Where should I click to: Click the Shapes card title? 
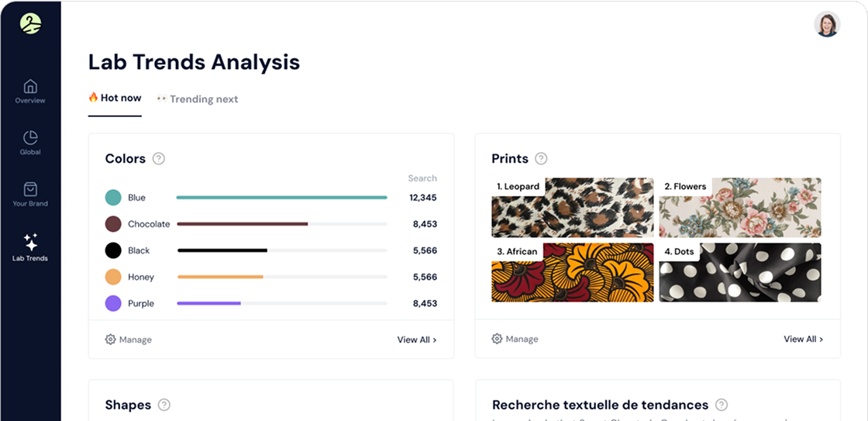(x=128, y=405)
